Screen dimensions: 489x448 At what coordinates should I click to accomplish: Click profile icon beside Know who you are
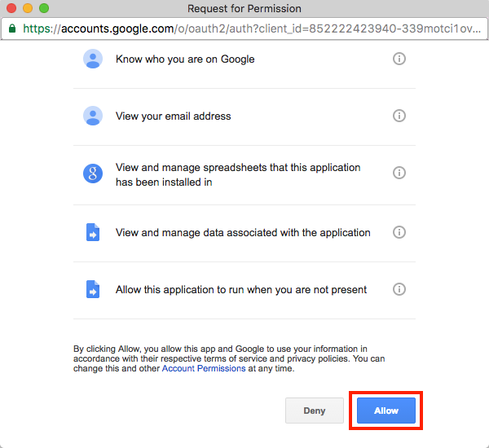point(93,59)
